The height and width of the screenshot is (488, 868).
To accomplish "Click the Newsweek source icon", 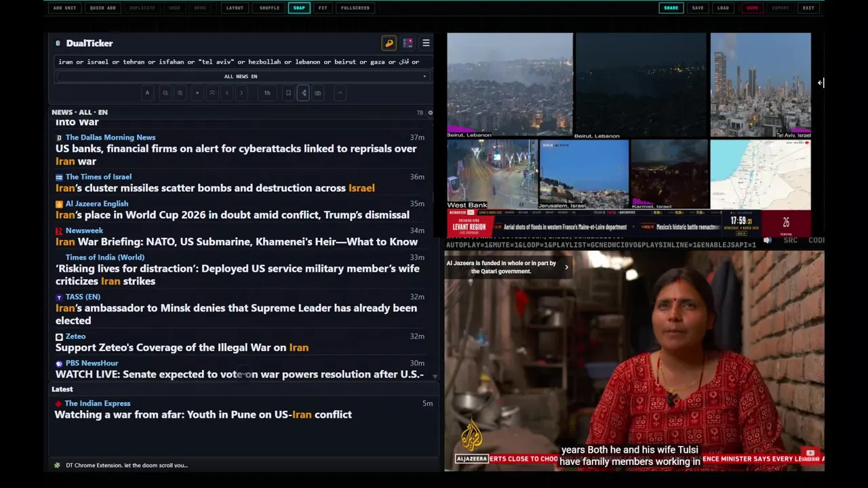I will [59, 230].
